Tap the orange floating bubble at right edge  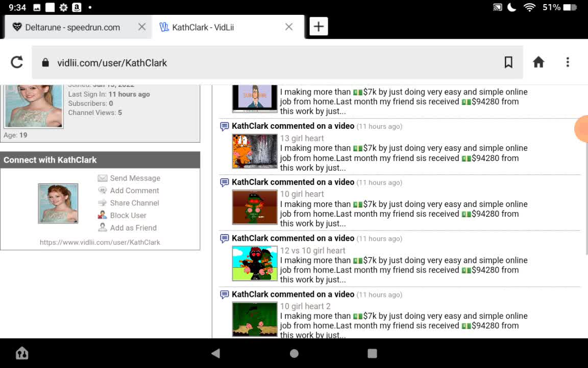(x=581, y=129)
